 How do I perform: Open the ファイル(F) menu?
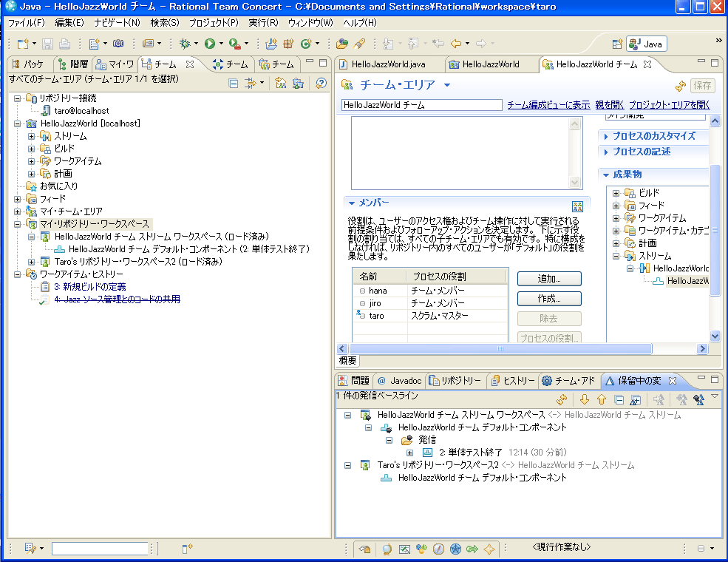pos(27,23)
